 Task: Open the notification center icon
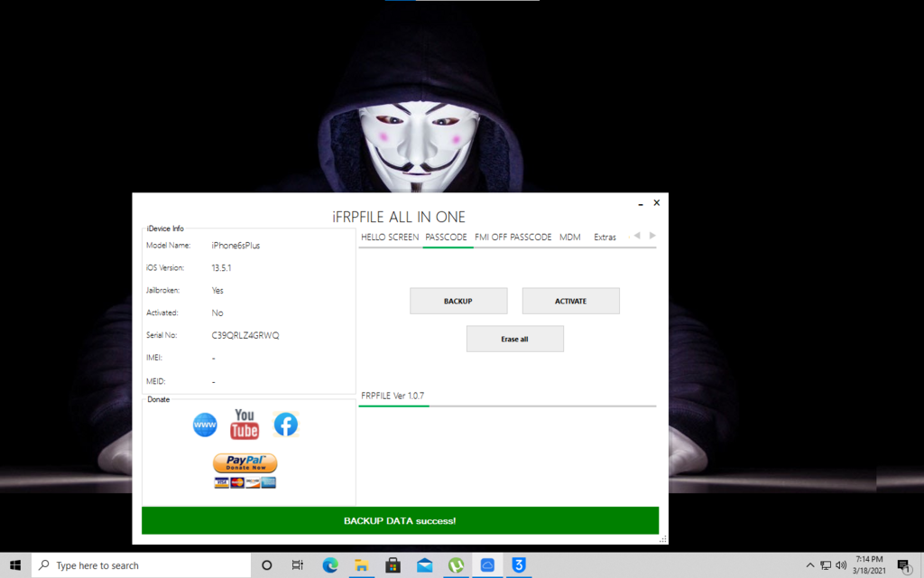[904, 565]
